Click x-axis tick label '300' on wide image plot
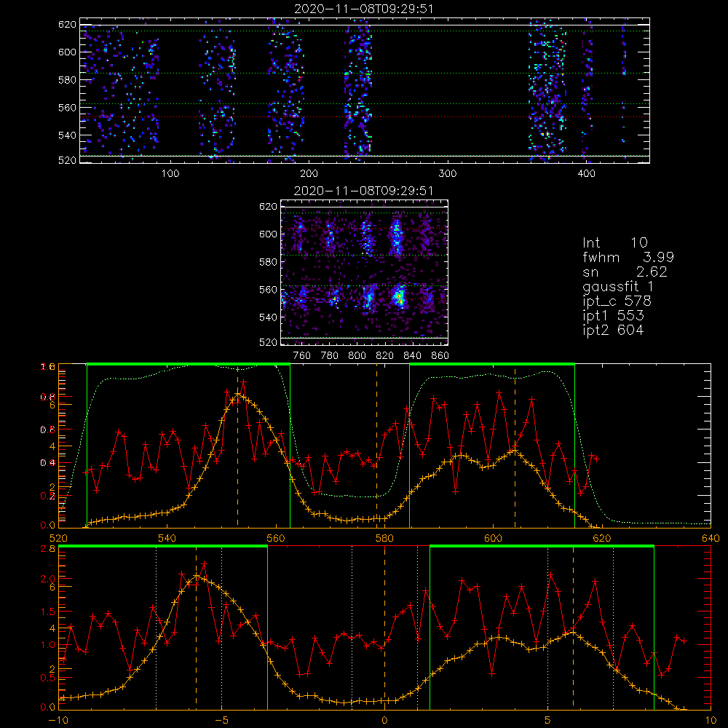Viewport: 728px width, 728px height. tap(448, 174)
